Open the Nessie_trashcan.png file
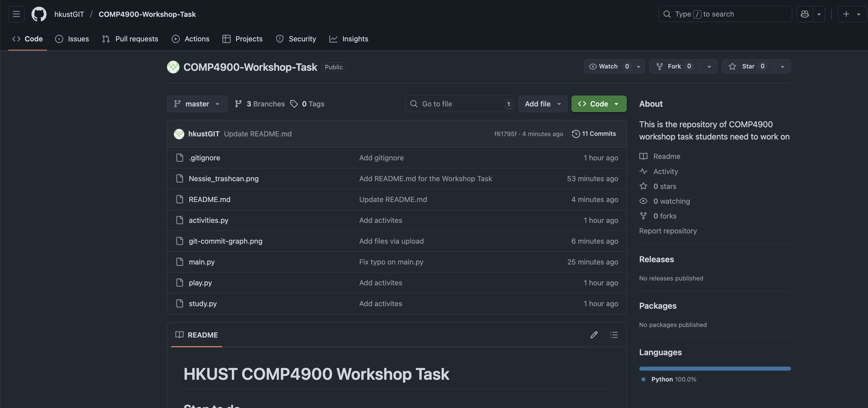Image resolution: width=868 pixels, height=408 pixels. pos(224,178)
